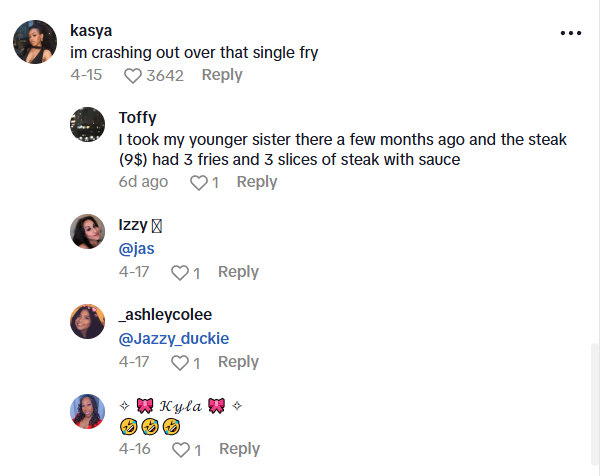Like Kyla's emoji comment heart icon
Screen dimensions: 604x476
(179, 450)
